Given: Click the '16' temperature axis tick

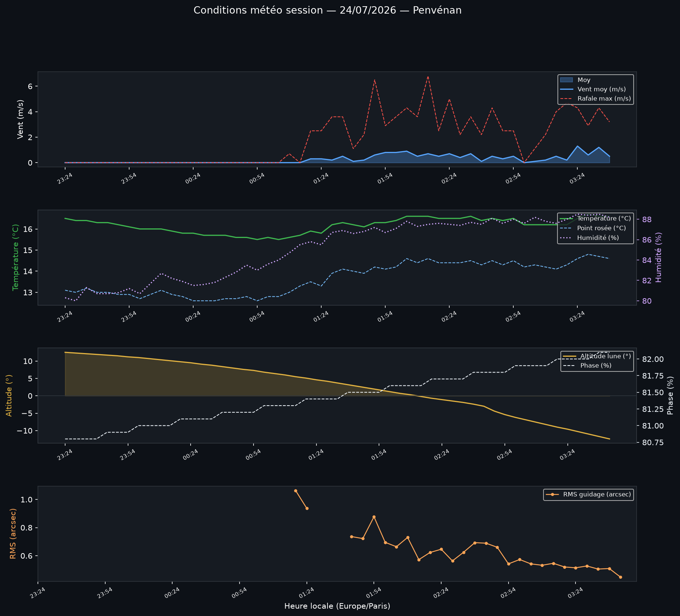Looking at the screenshot, I should click(28, 229).
